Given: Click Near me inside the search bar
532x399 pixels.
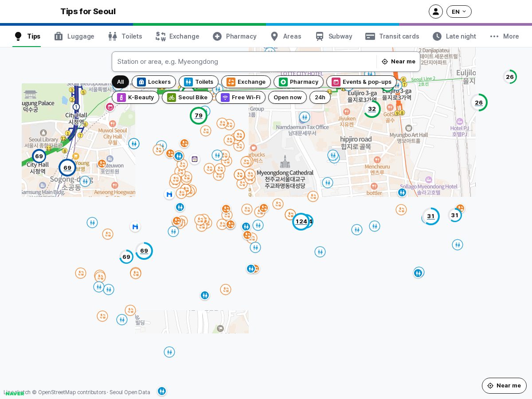Looking at the screenshot, I should (399, 62).
